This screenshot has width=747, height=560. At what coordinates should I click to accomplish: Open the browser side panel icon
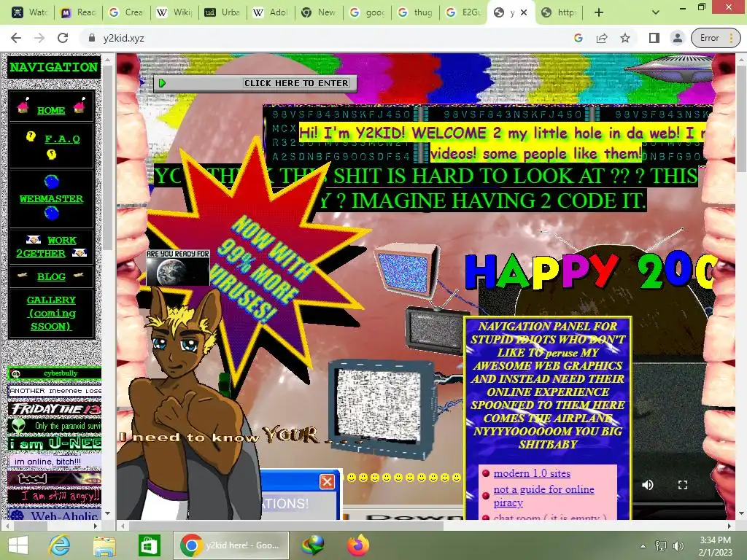pos(654,38)
